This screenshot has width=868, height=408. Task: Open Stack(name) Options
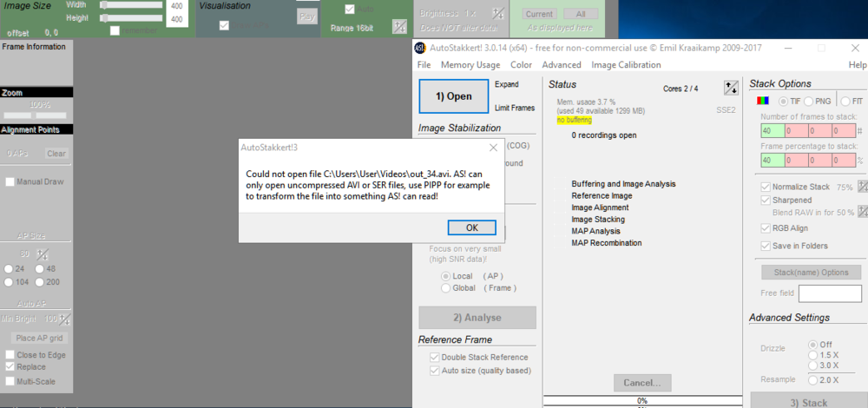click(x=811, y=273)
